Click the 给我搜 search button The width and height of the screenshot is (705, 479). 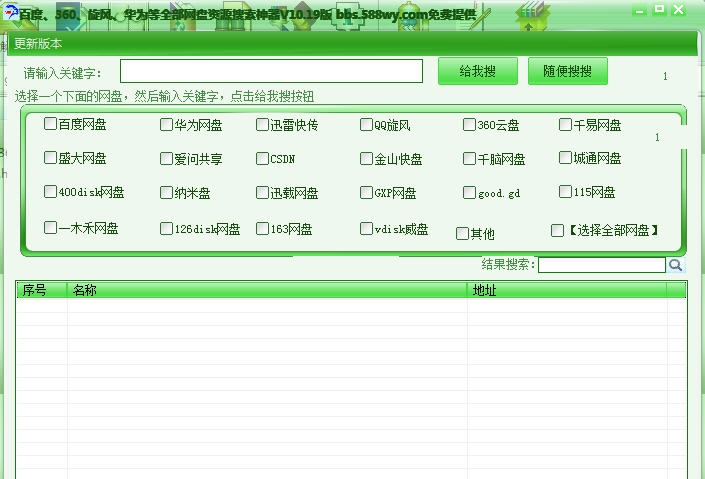coord(478,71)
